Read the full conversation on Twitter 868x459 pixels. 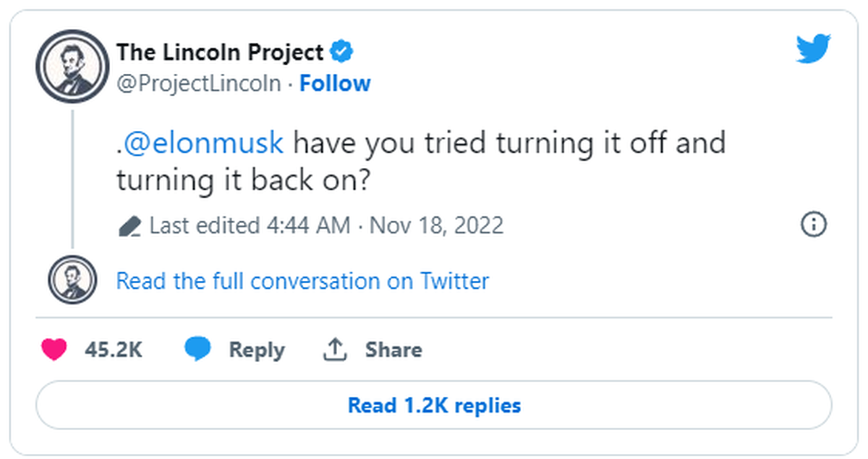[302, 280]
